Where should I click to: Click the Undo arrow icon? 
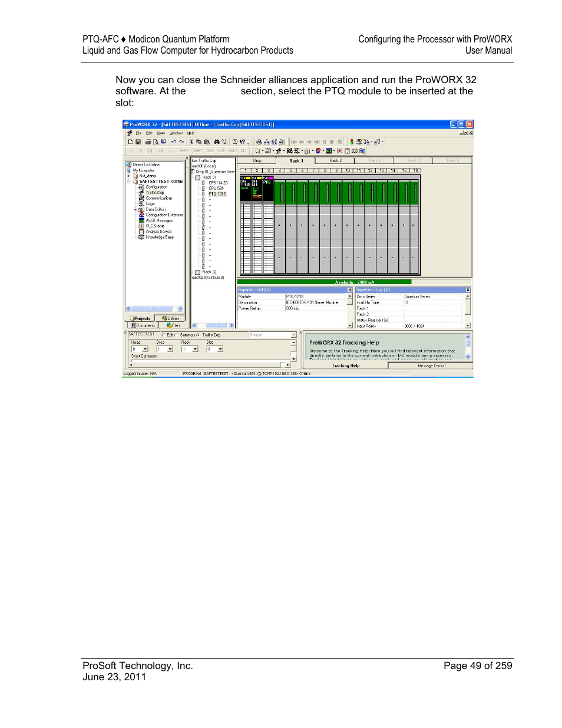pyautogui.click(x=173, y=141)
